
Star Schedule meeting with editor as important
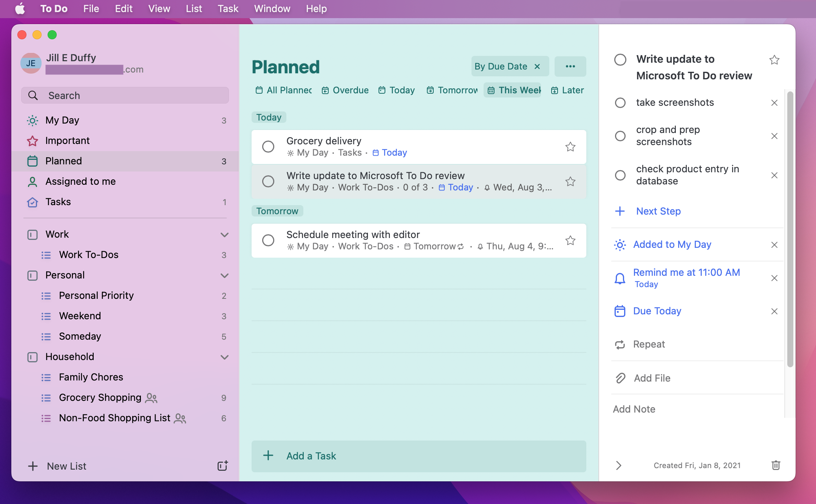570,240
